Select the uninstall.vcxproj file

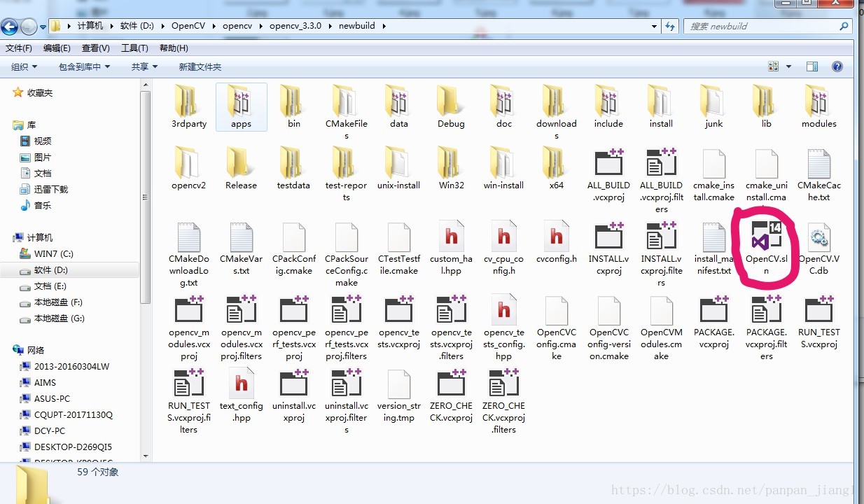click(x=294, y=396)
